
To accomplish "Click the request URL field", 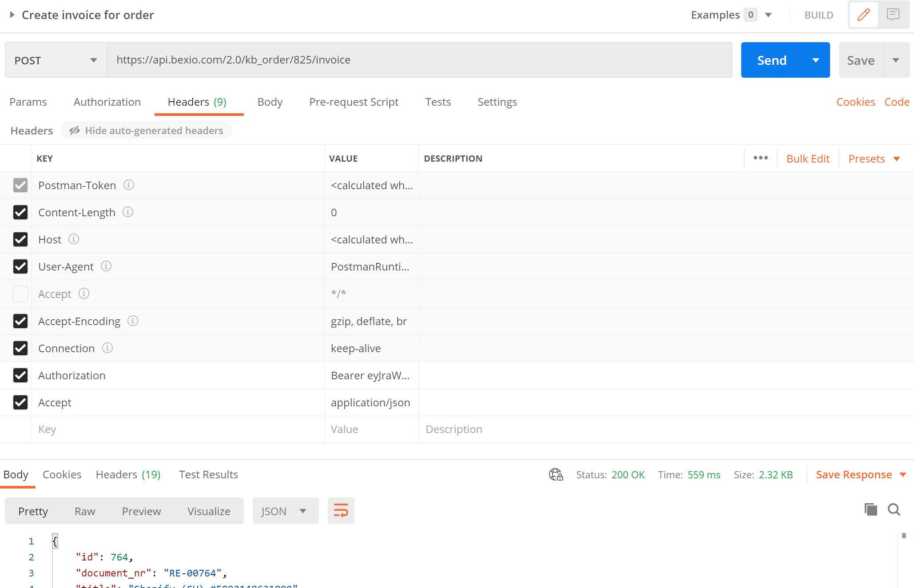I will (x=419, y=60).
